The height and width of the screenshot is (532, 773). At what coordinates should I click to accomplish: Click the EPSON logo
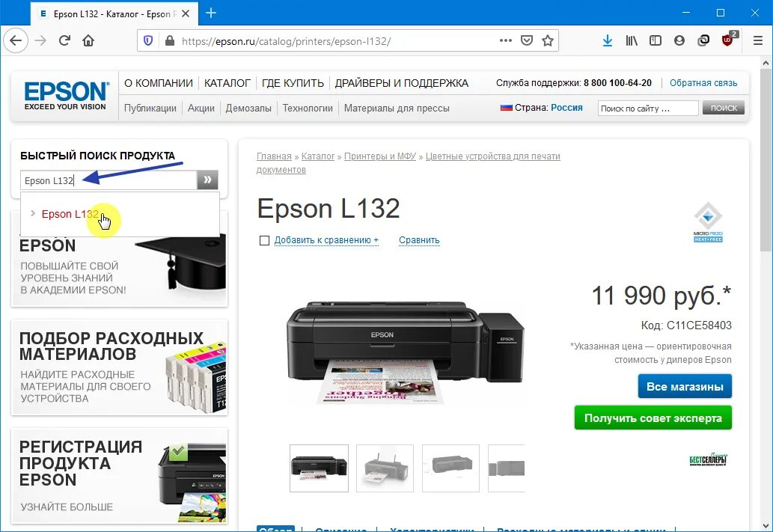click(x=66, y=96)
